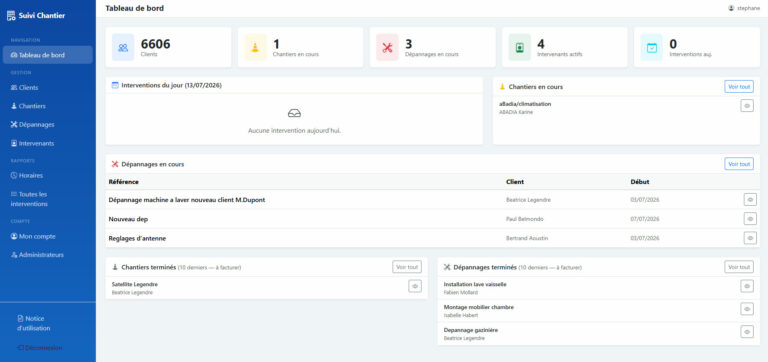Click Voir tout in Chantiers terminés

407,267
